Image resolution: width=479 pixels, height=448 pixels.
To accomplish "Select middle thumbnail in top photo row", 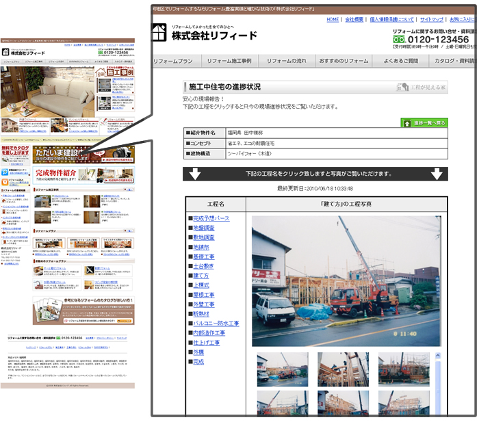I will (x=343, y=369).
